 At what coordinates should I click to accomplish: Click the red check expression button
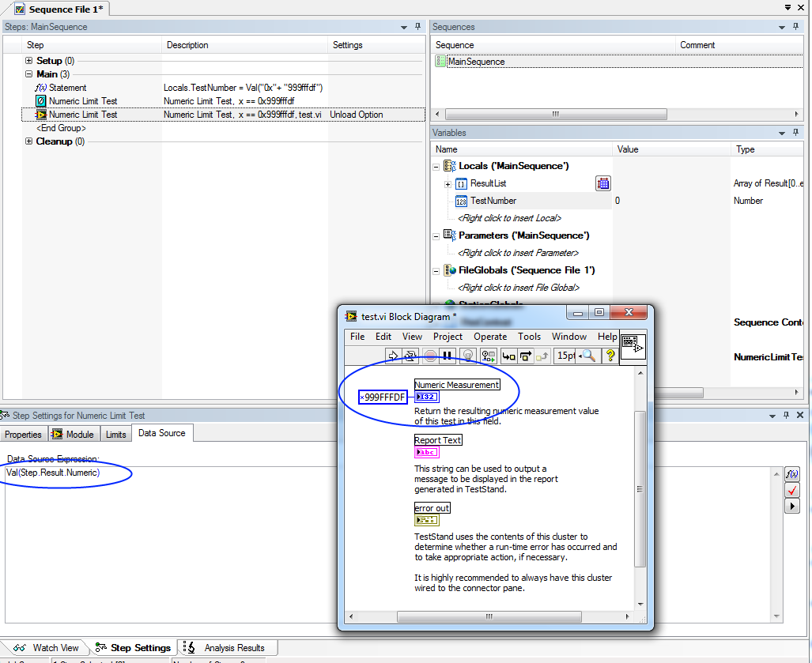click(791, 490)
